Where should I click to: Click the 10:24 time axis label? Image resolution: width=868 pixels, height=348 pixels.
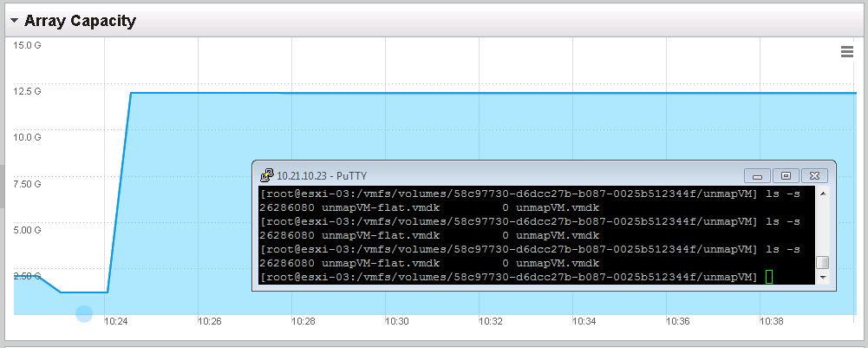(x=116, y=321)
